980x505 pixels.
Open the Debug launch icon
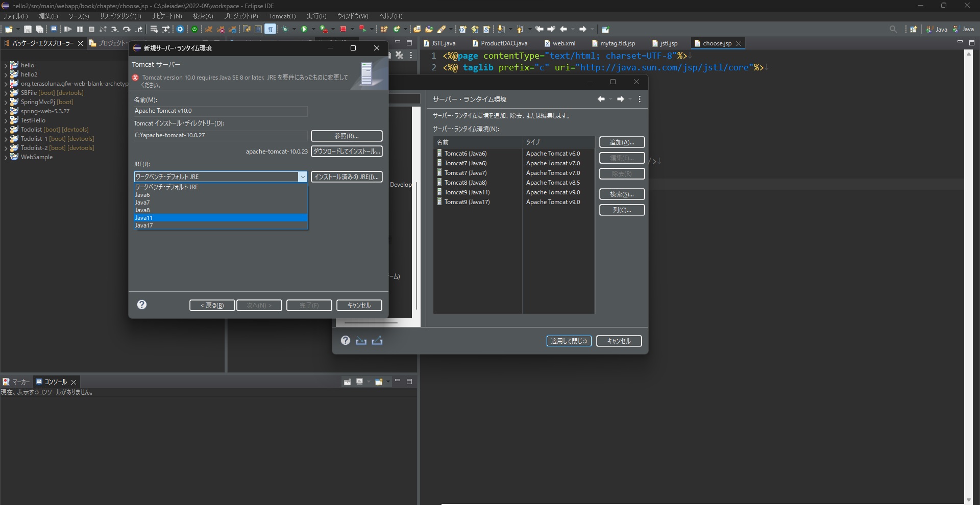coord(323,29)
